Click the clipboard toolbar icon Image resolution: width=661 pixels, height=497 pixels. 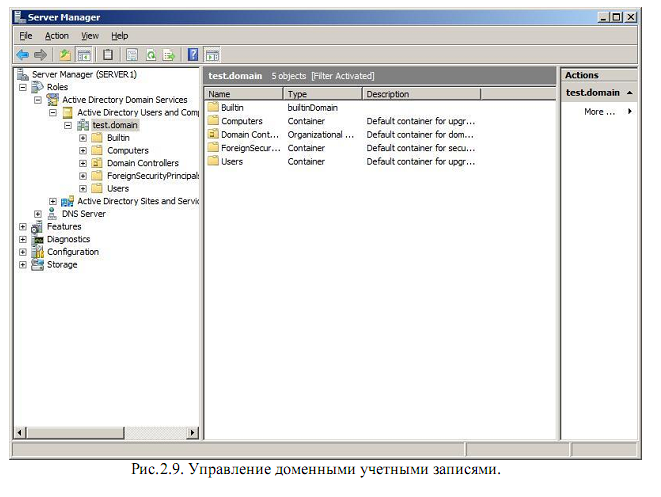(108, 55)
